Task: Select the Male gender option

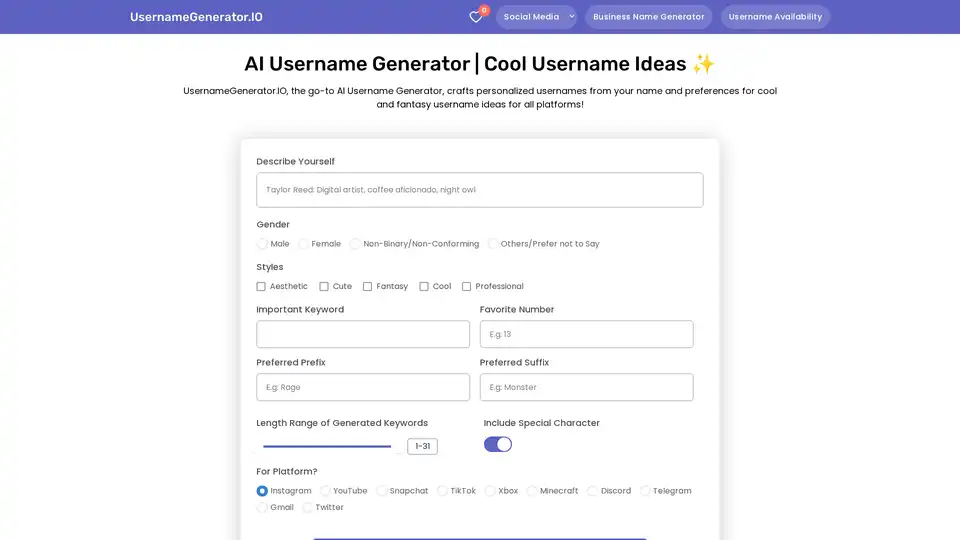Action: [263, 244]
